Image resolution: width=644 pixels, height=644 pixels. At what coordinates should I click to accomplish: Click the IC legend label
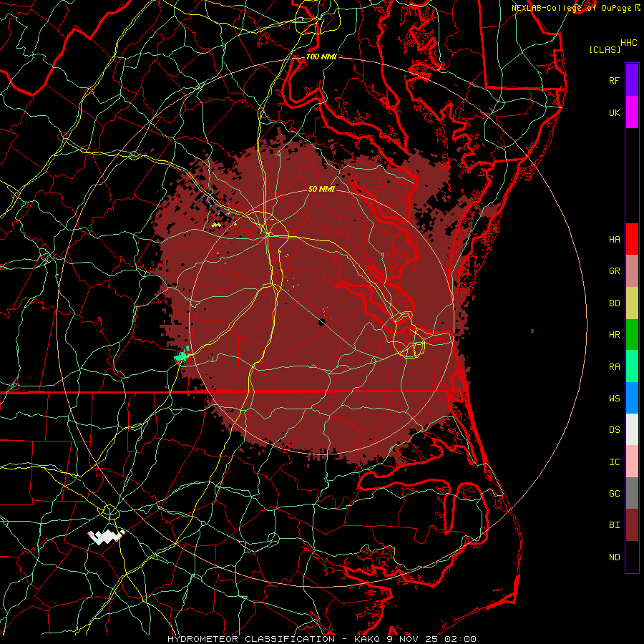[x=614, y=462]
